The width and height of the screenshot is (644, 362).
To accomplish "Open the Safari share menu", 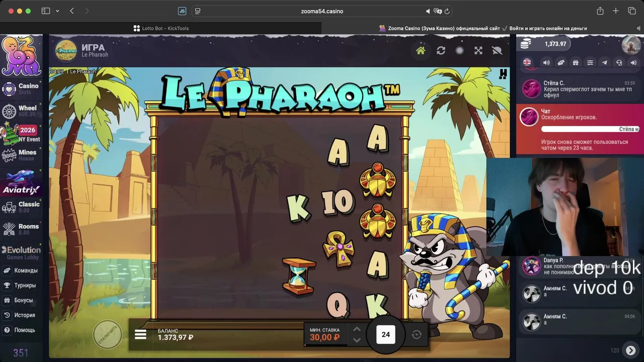I will [x=600, y=11].
